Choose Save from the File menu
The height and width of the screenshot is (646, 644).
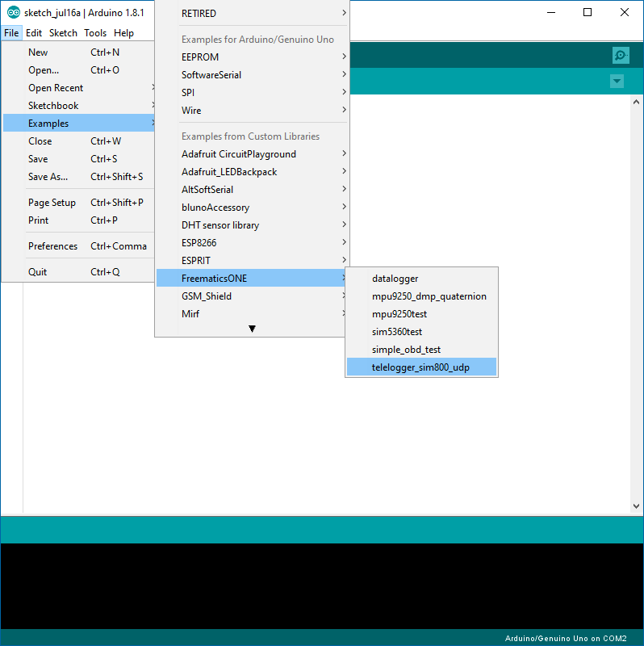78,158
